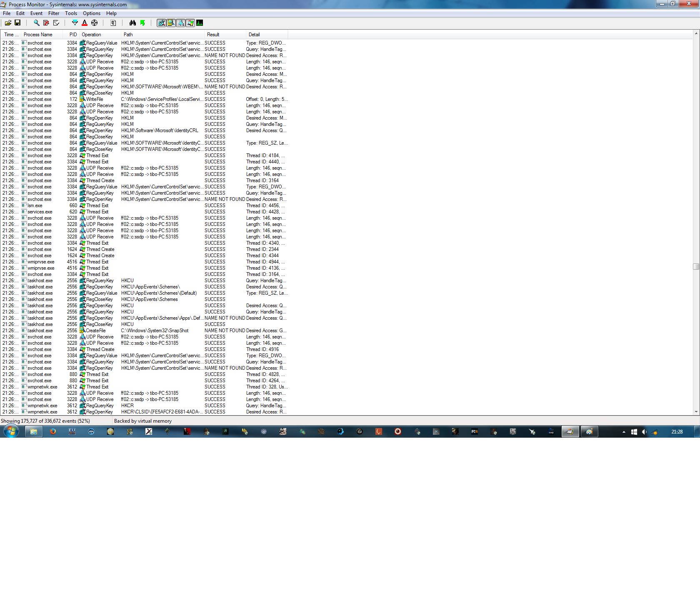Toggle Show File System Activity button
The image size is (700, 589).
[171, 23]
